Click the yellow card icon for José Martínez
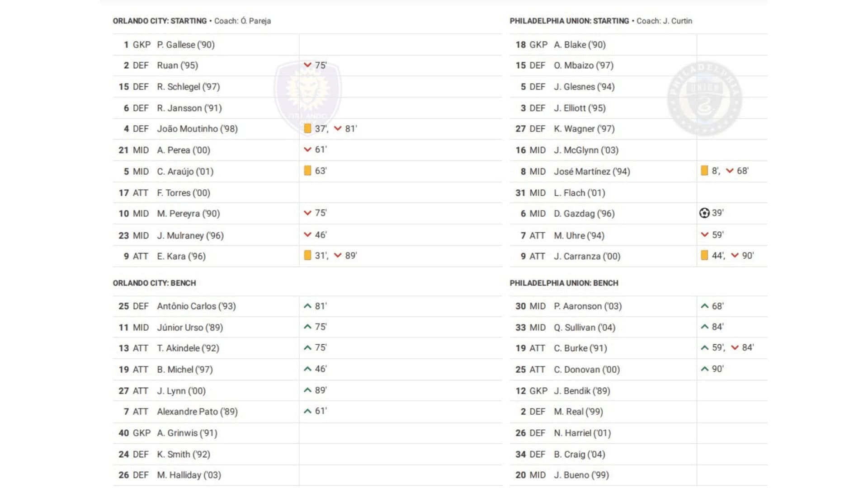Viewport: 868px width, 488px height. (x=704, y=171)
